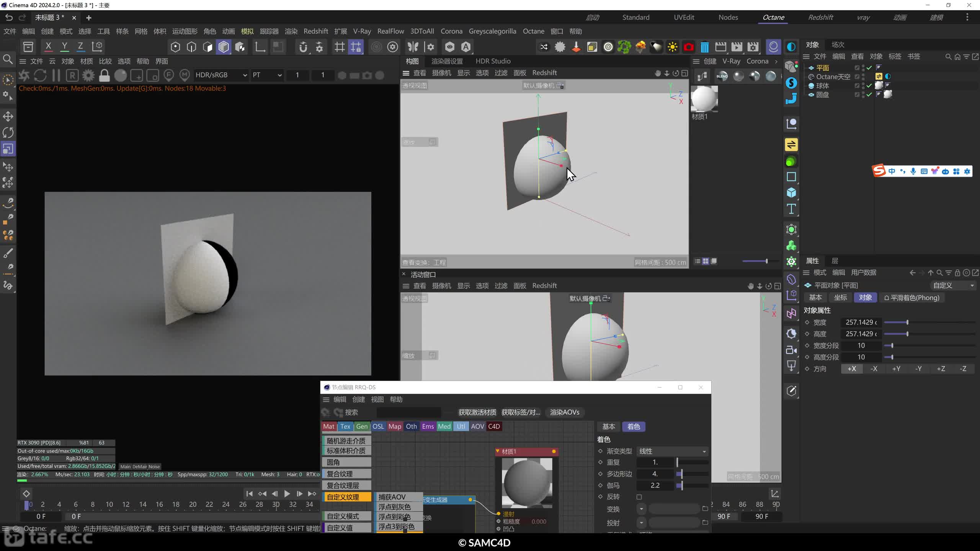Open the 渐变类型 线性 dropdown
Screen dimensions: 980x551
(x=672, y=451)
